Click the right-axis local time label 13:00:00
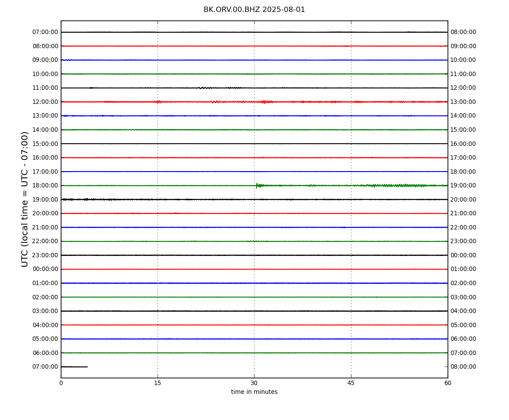 point(463,102)
